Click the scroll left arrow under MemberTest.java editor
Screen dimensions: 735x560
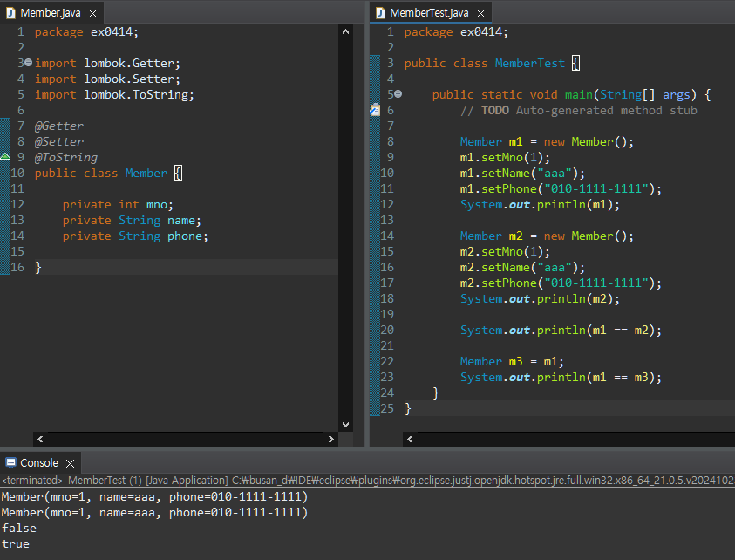[410, 439]
